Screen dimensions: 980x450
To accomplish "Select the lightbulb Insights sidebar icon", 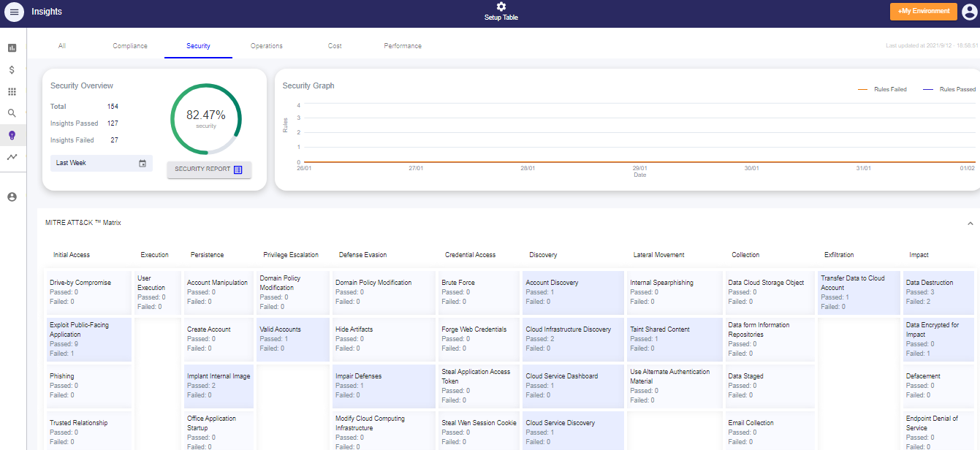I will (12, 135).
